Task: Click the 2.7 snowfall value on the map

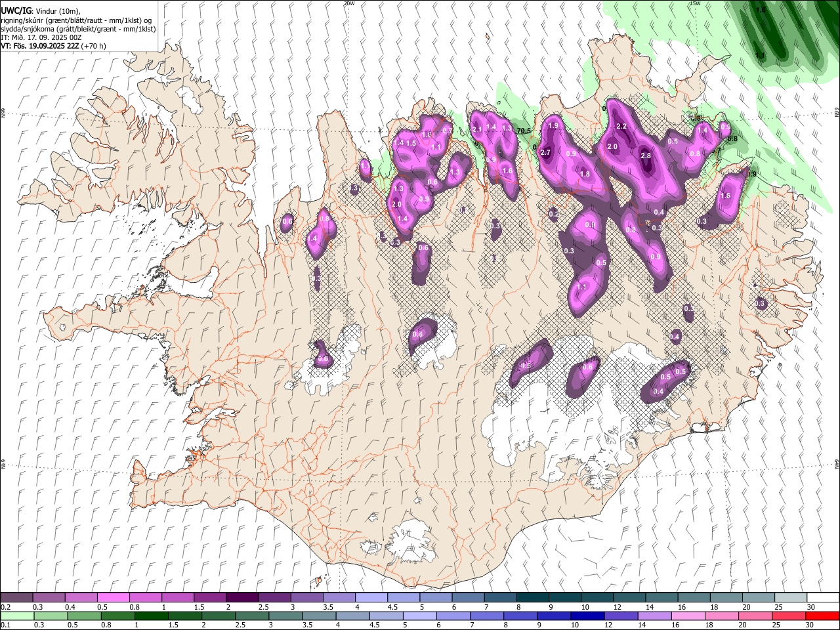Action: 545,152
